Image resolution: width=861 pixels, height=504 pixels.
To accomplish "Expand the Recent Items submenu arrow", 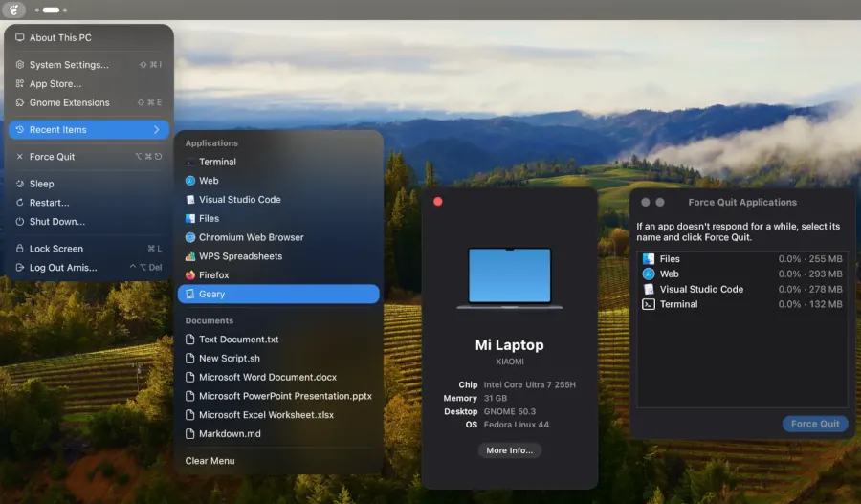I will click(157, 129).
